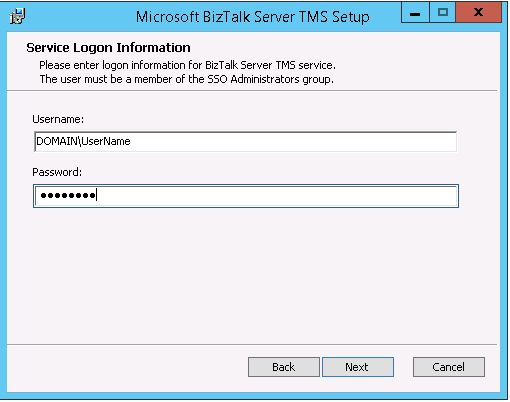
Task: Maximize the setup window
Action: (x=443, y=13)
